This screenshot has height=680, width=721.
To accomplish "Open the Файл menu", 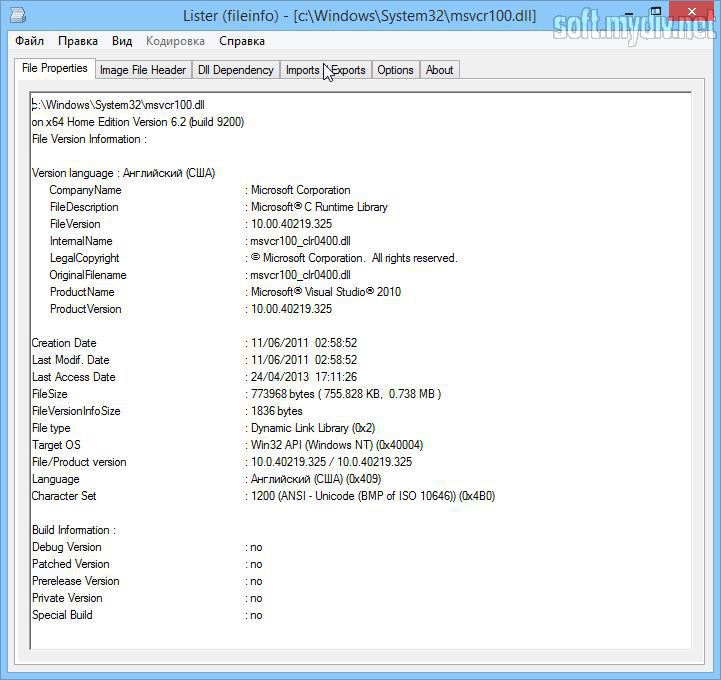I will (29, 41).
